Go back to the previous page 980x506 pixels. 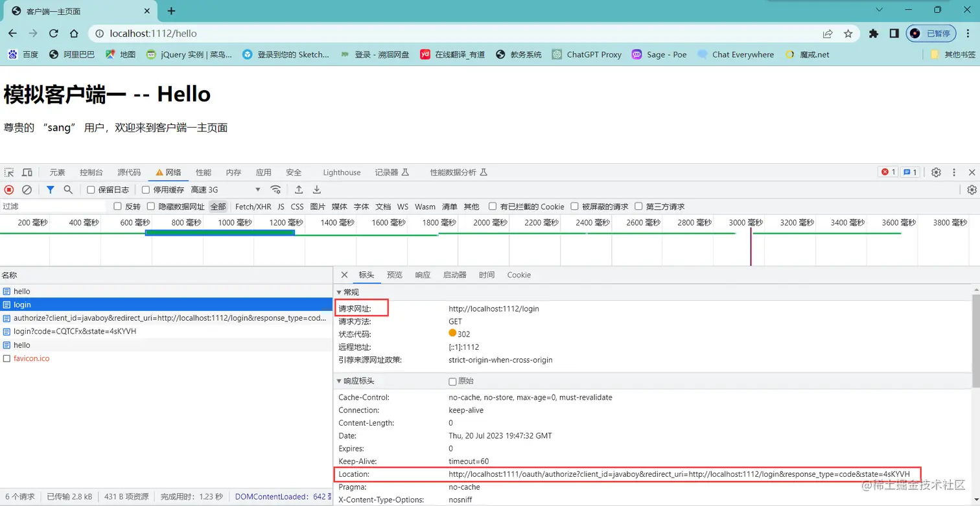[x=12, y=34]
